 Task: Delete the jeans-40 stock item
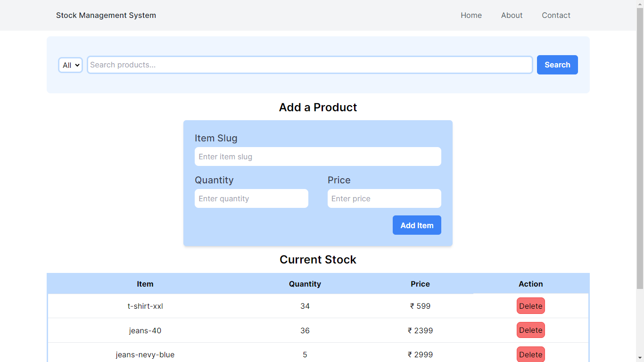pyautogui.click(x=530, y=330)
